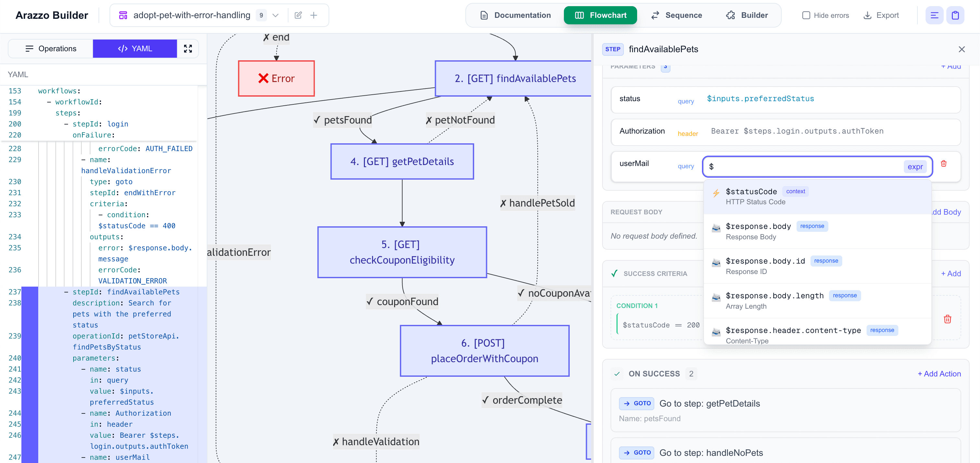
Task: Delete the userMail parameter with its trash icon
Action: (x=944, y=164)
